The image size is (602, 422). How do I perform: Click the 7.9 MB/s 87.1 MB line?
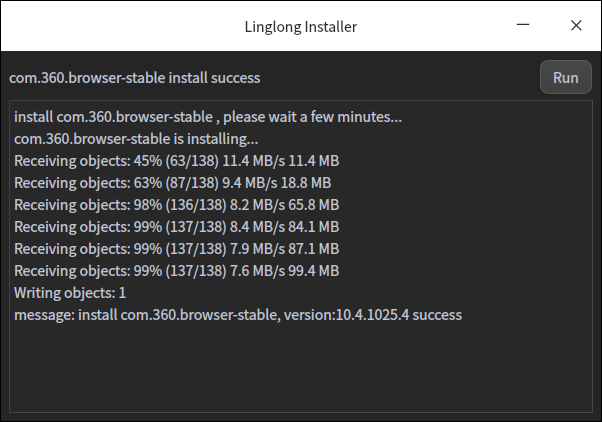pyautogui.click(x=176, y=249)
